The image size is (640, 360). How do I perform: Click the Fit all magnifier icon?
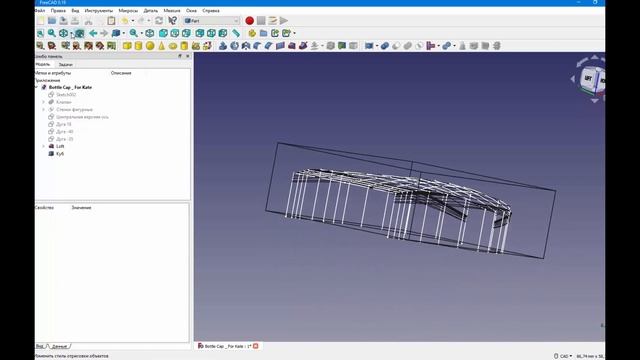pyautogui.click(x=40, y=33)
